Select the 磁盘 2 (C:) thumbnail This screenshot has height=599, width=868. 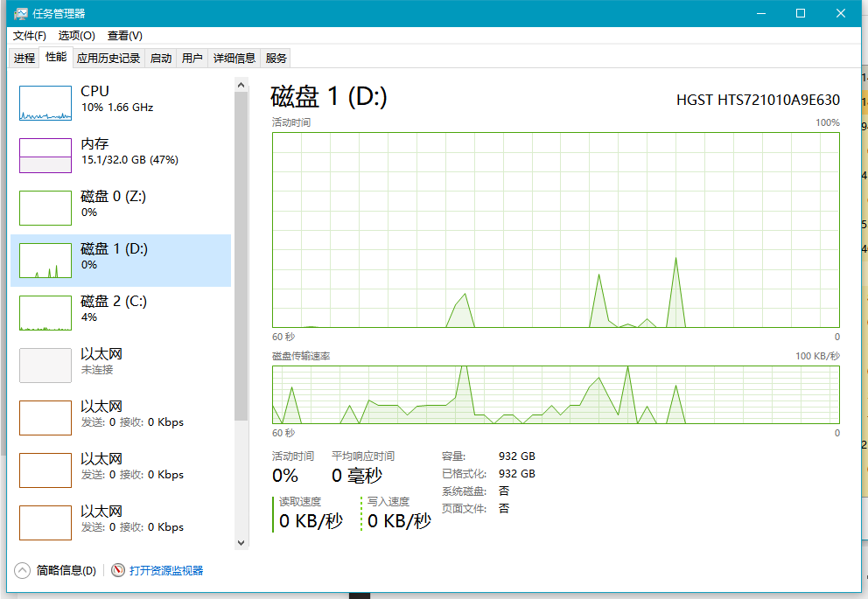45,313
